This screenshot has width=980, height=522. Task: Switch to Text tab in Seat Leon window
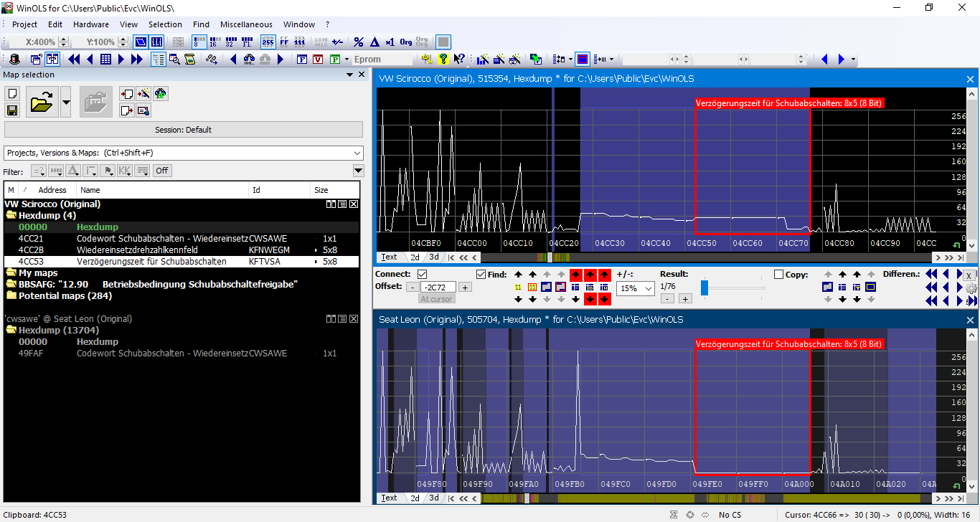tap(388, 498)
